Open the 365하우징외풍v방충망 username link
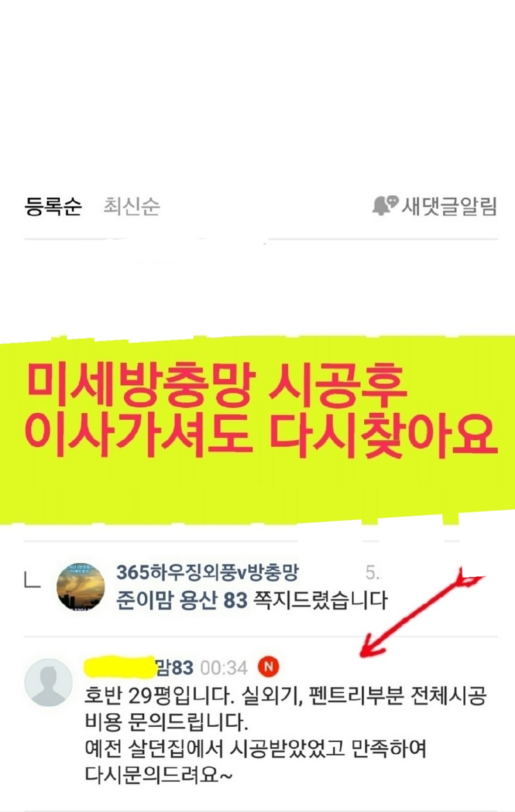The height and width of the screenshot is (812, 515). (207, 573)
